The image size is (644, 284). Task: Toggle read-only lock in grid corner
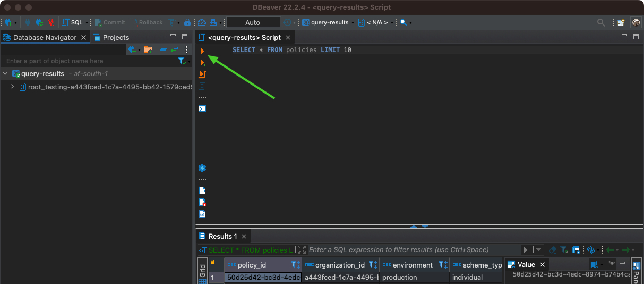[213, 262]
